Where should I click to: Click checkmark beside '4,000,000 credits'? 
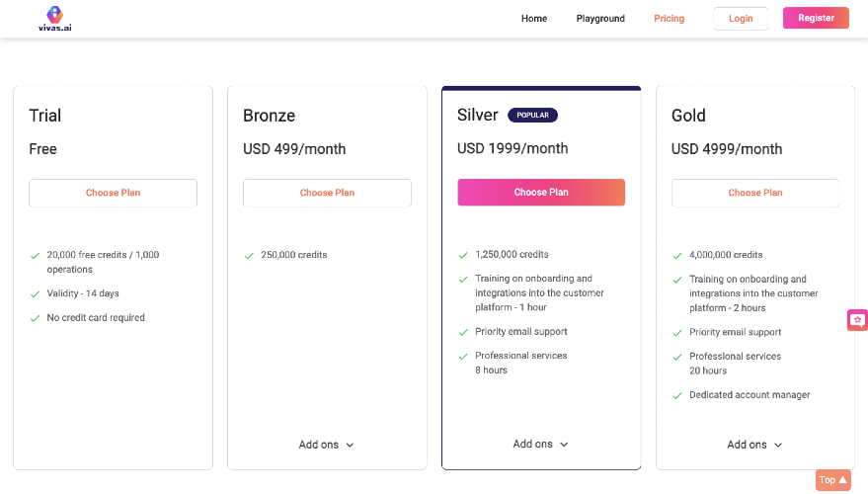pos(677,256)
